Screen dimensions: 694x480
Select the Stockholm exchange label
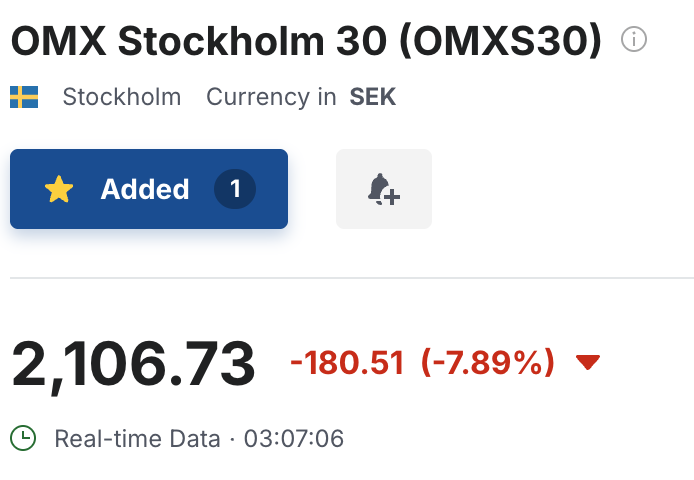pyautogui.click(x=122, y=97)
